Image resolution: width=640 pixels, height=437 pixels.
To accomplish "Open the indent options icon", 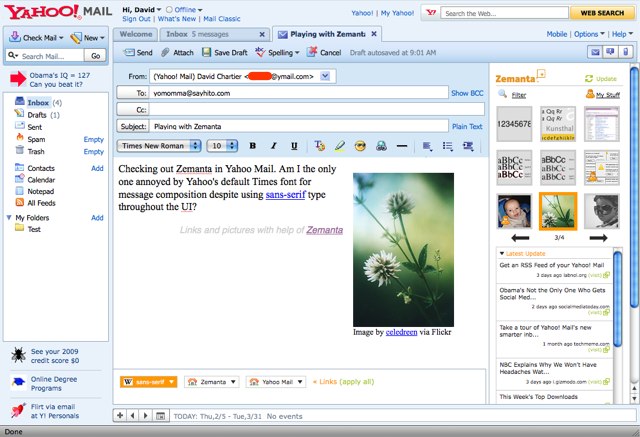I will click(x=468, y=146).
